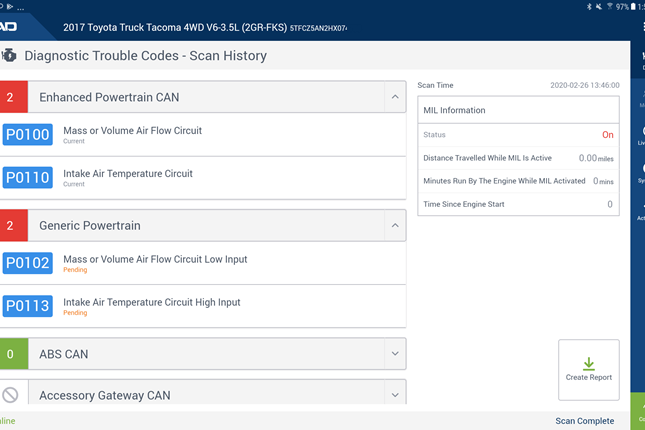The width and height of the screenshot is (645, 430).
Task: Click the Create Report download icon
Action: click(x=588, y=363)
